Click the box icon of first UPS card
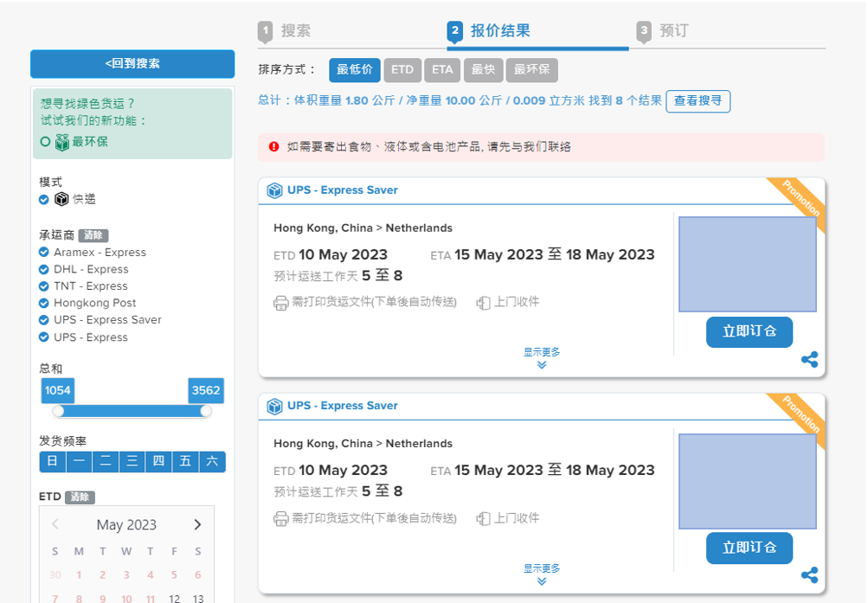 (274, 190)
